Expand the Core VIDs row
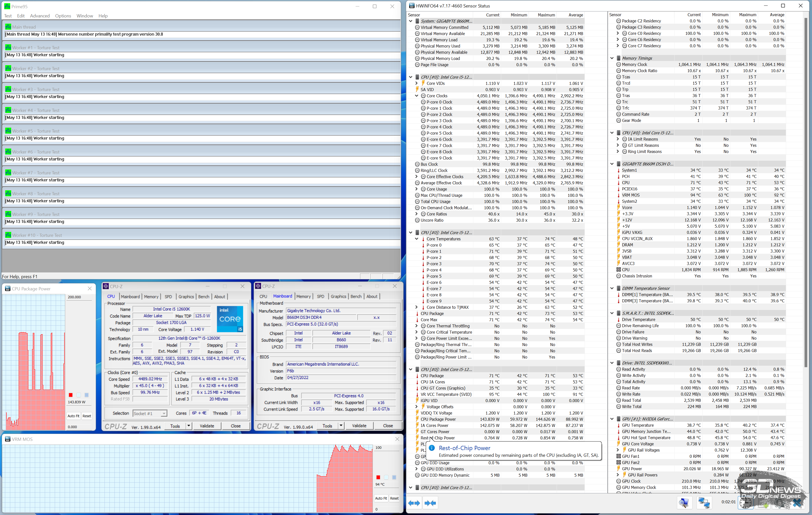 [417, 83]
